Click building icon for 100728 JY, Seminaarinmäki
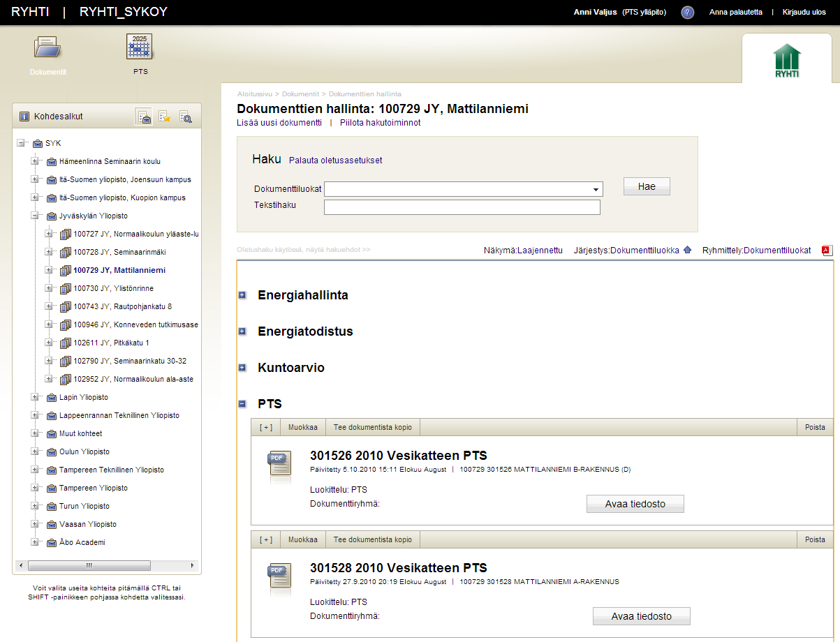The image size is (840, 642). (x=66, y=252)
